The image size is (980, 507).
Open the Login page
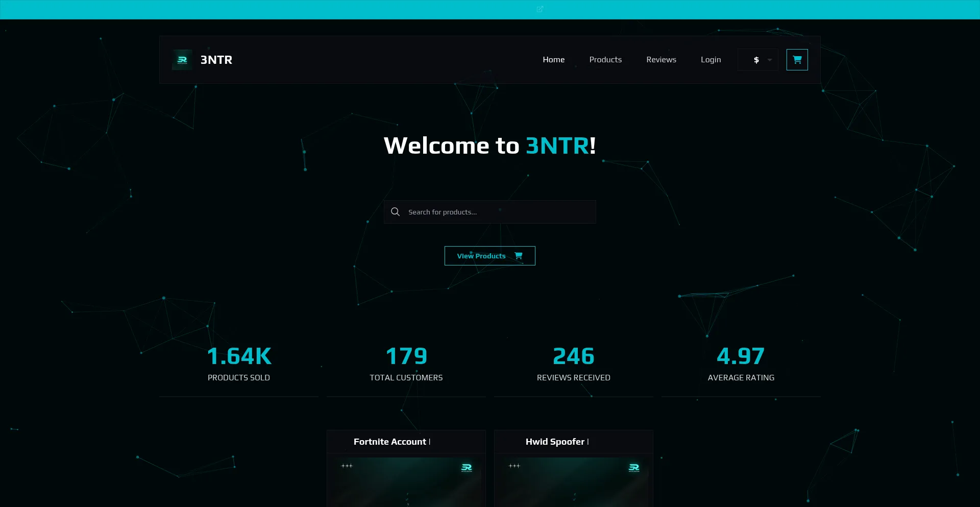[710, 59]
